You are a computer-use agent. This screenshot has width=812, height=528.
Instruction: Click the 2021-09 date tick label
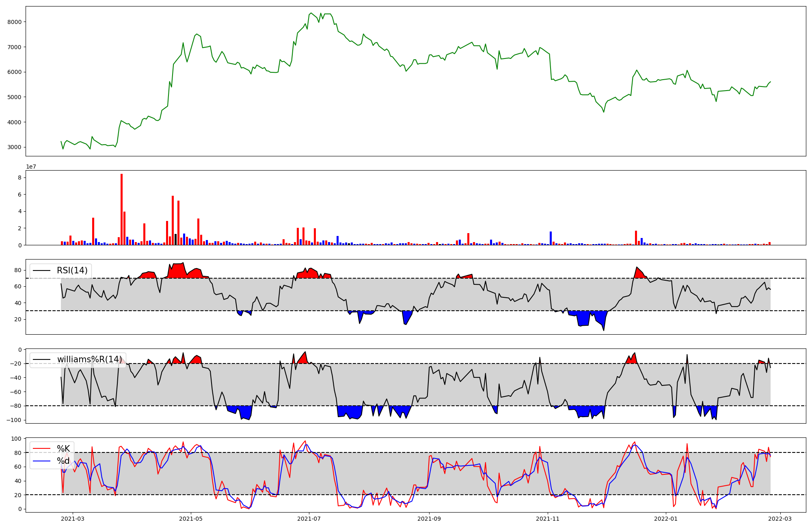tap(429, 518)
